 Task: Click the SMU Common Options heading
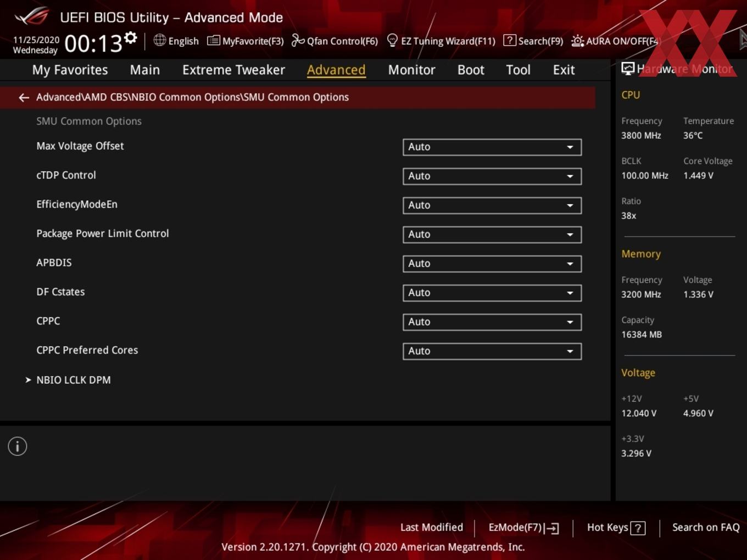click(x=89, y=121)
